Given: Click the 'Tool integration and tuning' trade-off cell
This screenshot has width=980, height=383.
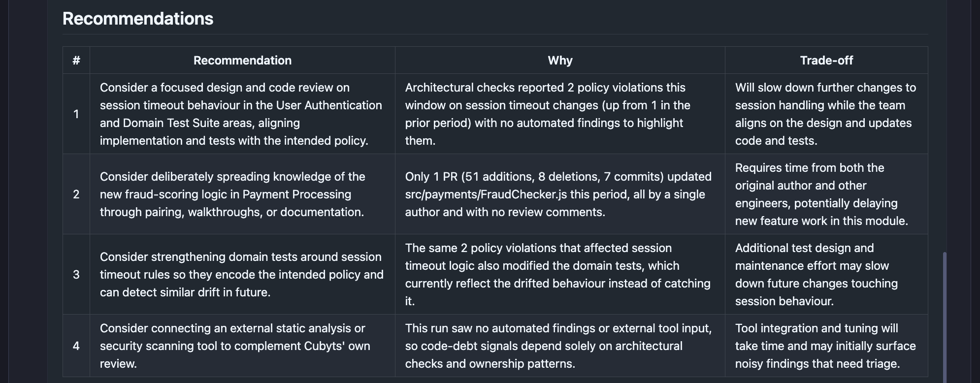Looking at the screenshot, I should tap(826, 346).
